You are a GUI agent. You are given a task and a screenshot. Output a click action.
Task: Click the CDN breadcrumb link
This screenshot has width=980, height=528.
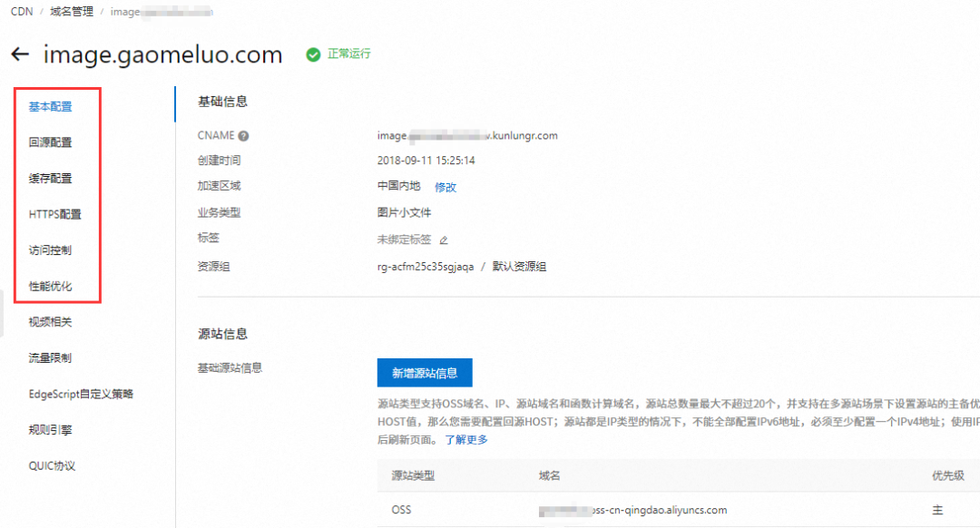point(21,11)
